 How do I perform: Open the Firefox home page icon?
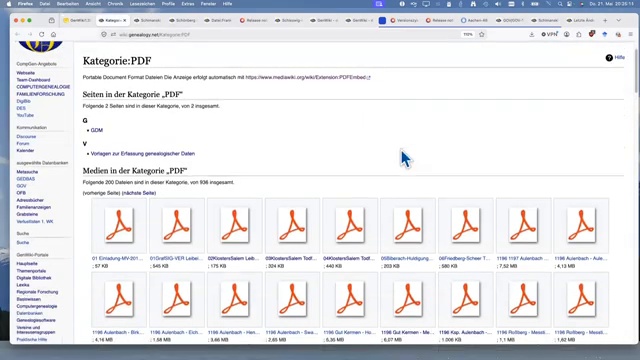tap(53, 35)
